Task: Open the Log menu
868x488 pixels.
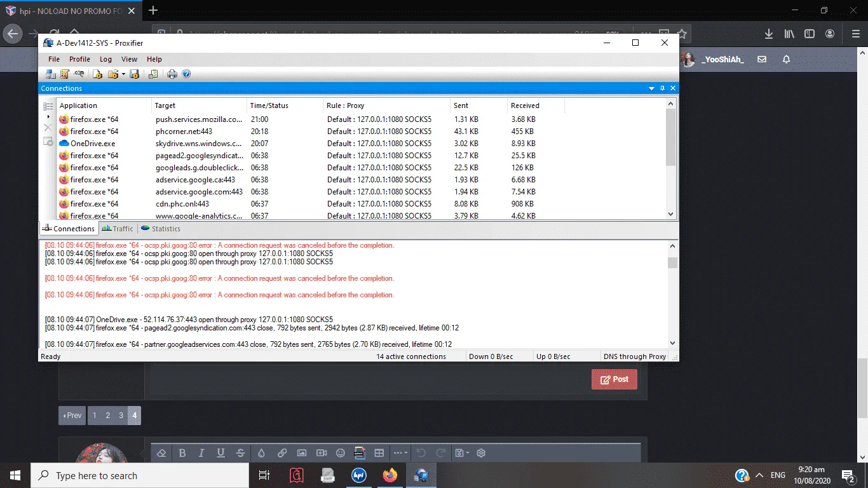Action: pos(105,59)
